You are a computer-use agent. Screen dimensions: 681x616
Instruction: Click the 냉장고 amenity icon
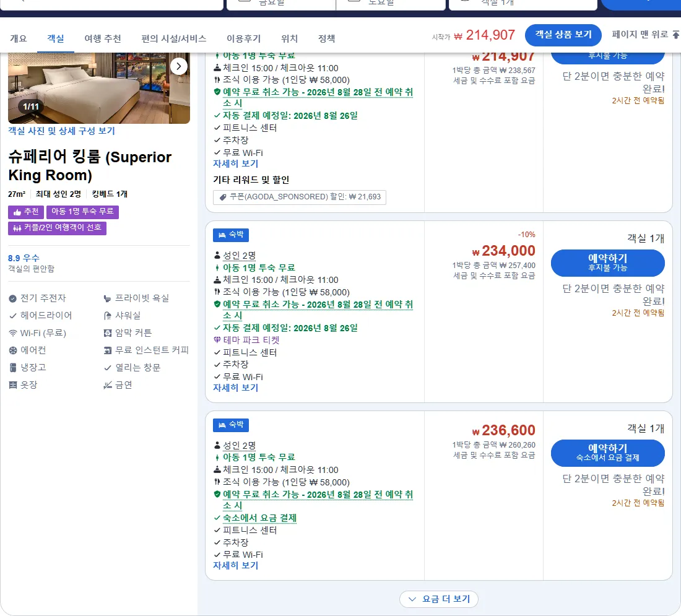click(12, 368)
